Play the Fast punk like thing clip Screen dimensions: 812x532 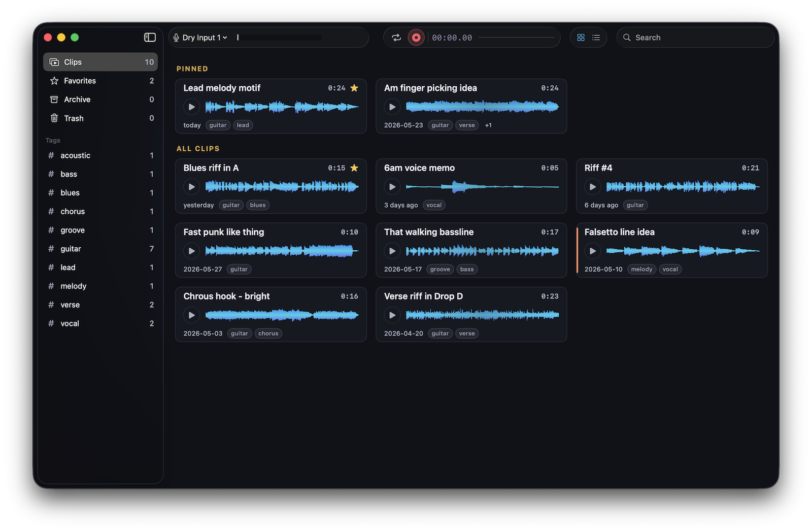pyautogui.click(x=191, y=251)
